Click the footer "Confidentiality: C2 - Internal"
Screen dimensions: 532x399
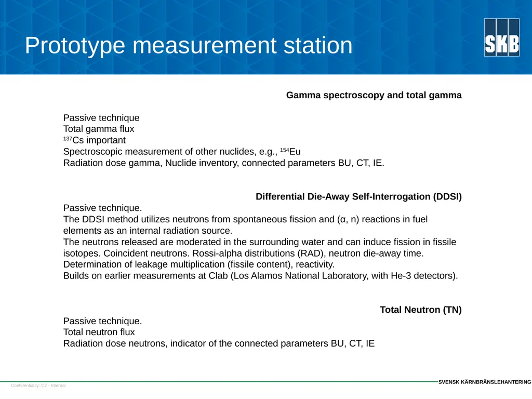point(38,385)
